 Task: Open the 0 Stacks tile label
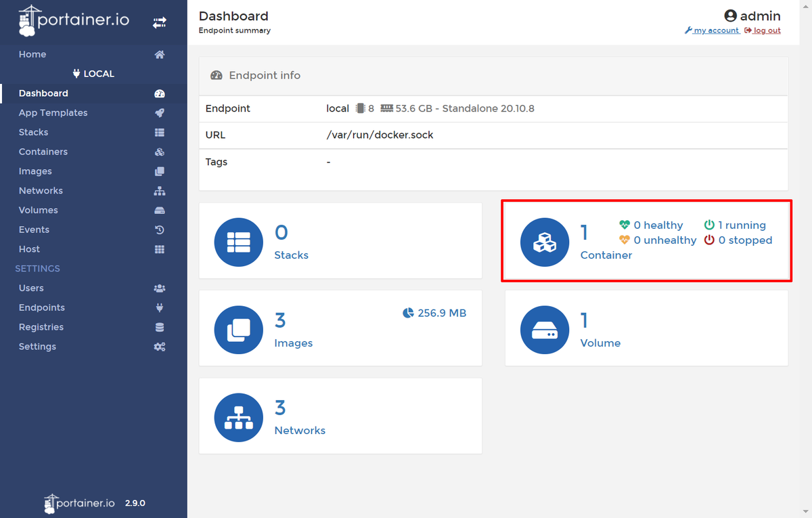pyautogui.click(x=291, y=255)
